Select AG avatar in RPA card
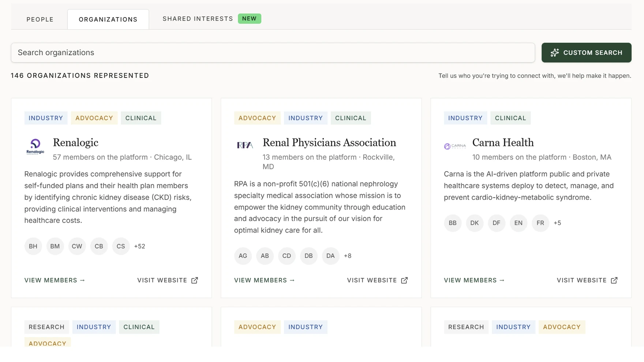 [243, 256]
